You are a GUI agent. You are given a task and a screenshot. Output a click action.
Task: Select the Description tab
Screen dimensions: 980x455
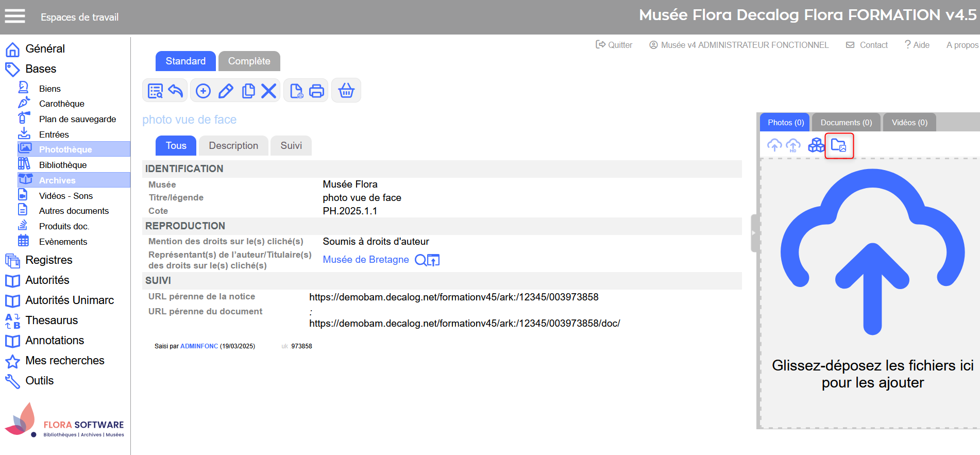coord(233,146)
